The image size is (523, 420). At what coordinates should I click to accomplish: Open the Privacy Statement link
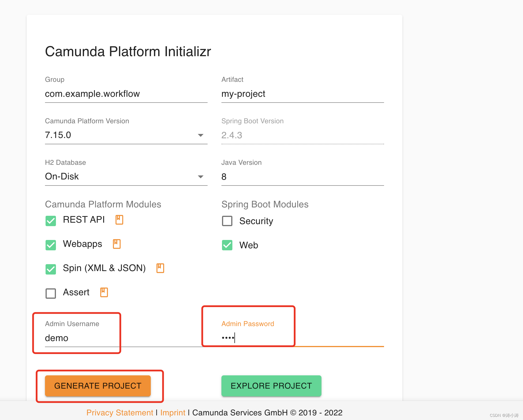point(120,413)
